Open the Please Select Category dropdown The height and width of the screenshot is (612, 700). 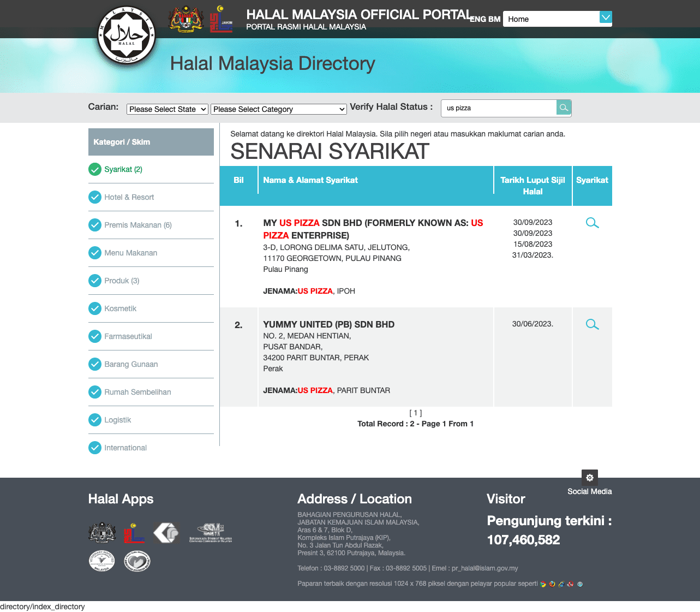coord(279,109)
